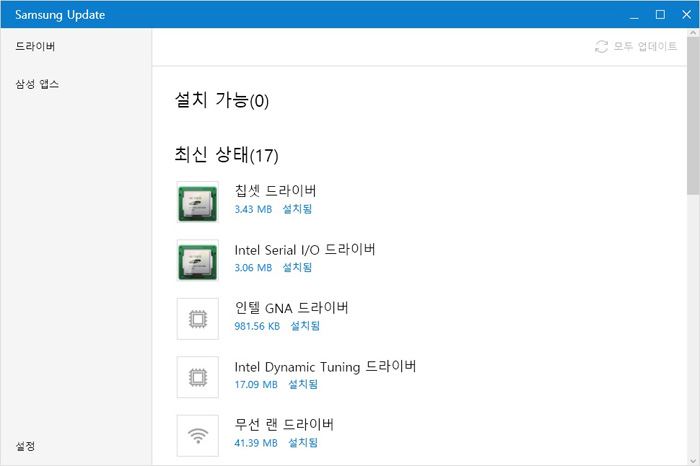The image size is (700, 466).
Task: Click the scrollbar up arrow
Action: click(x=693, y=33)
